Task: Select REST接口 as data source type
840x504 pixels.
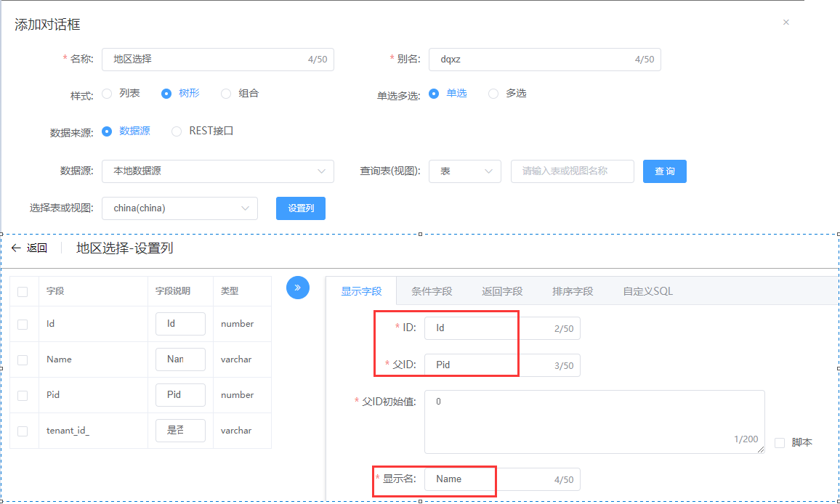Action: [x=177, y=131]
